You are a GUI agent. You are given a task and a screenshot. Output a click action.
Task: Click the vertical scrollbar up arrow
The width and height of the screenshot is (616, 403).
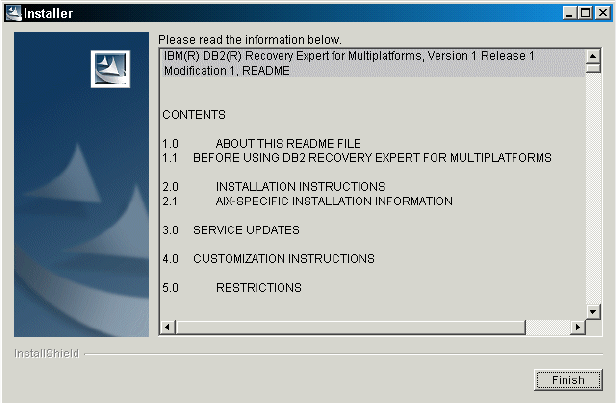tap(593, 56)
